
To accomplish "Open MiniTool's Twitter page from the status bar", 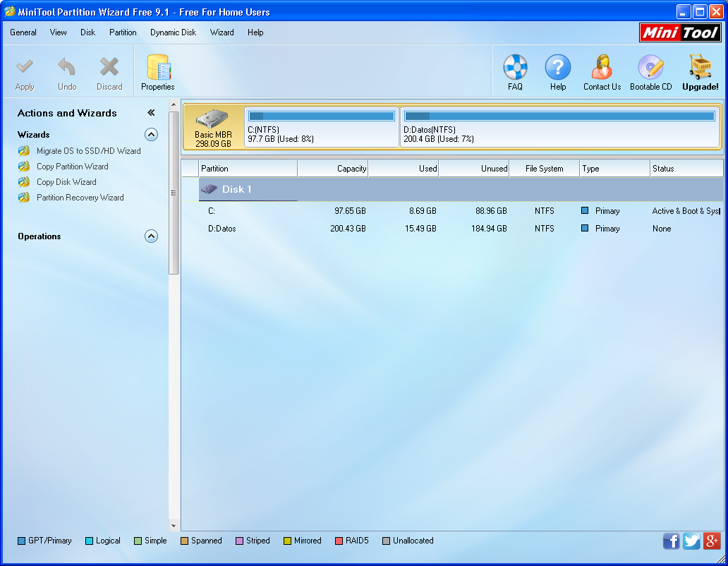I will pos(691,541).
